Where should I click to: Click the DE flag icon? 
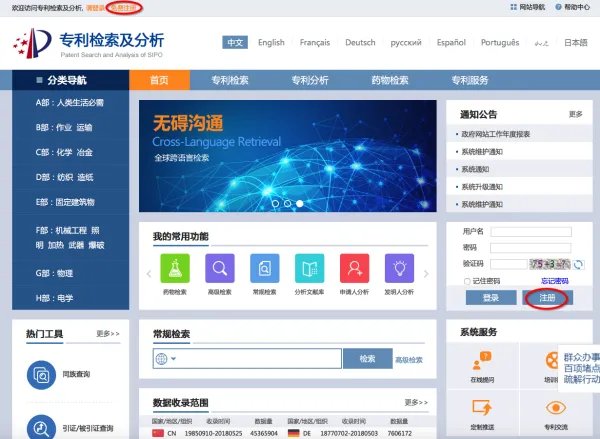tap(293, 433)
